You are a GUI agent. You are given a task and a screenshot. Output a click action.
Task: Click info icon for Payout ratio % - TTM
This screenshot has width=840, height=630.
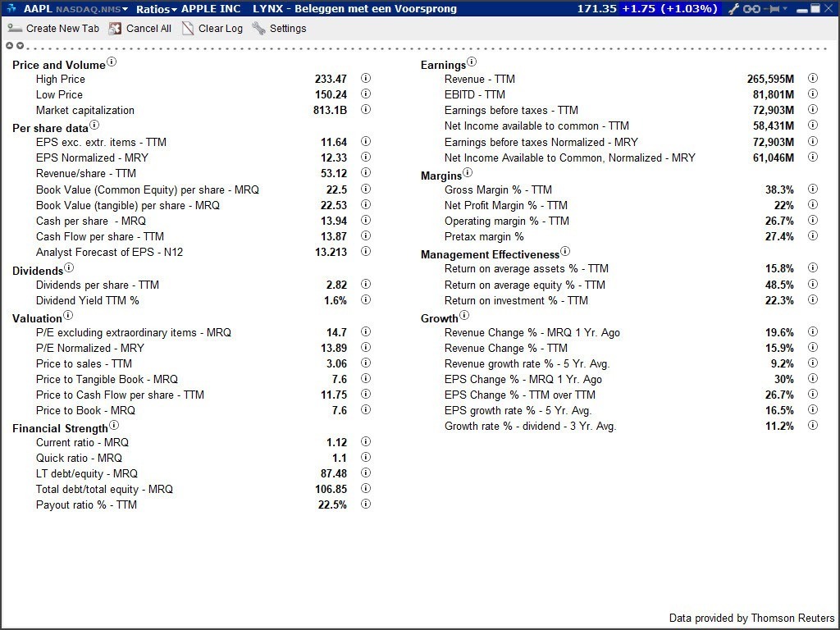click(x=365, y=504)
